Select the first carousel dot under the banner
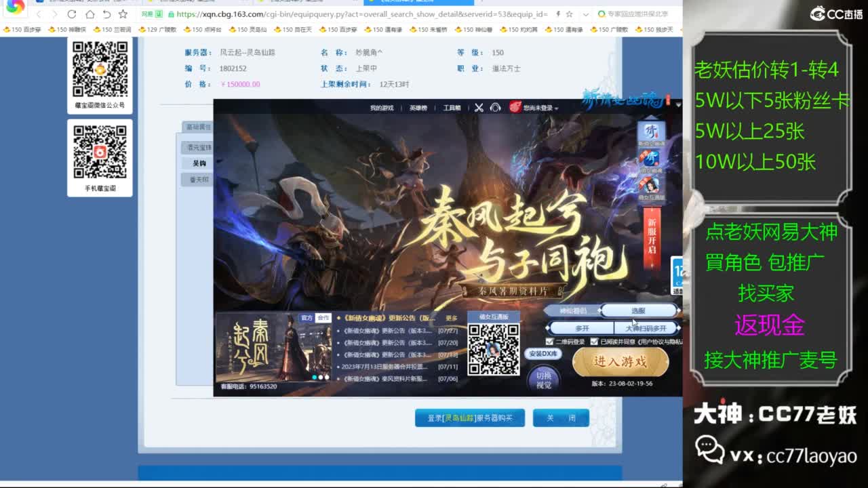This screenshot has height=488, width=868. pyautogui.click(x=314, y=376)
